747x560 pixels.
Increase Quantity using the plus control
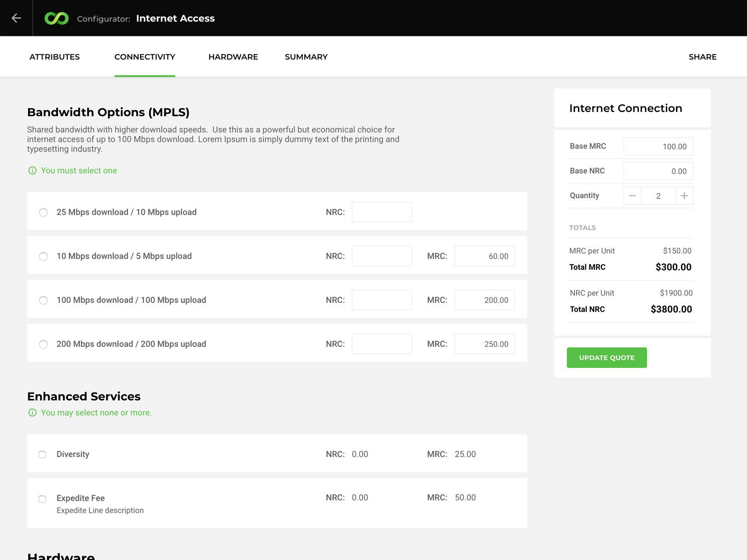tap(684, 196)
